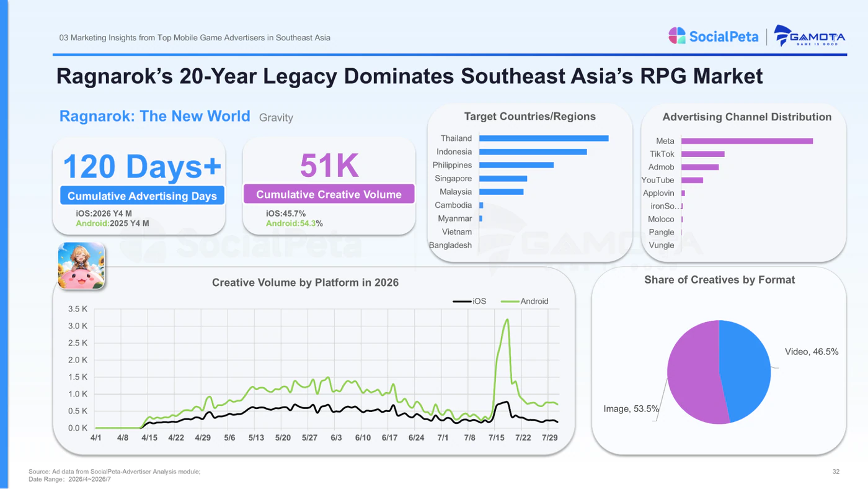Click the Ragnarok: The New World title
This screenshot has height=489, width=868.
154,116
